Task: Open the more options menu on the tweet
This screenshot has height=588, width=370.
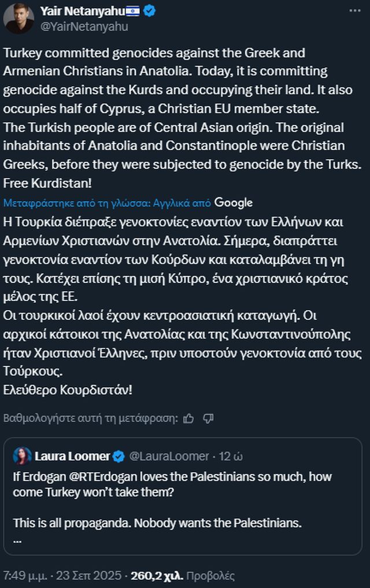Action: [x=353, y=12]
